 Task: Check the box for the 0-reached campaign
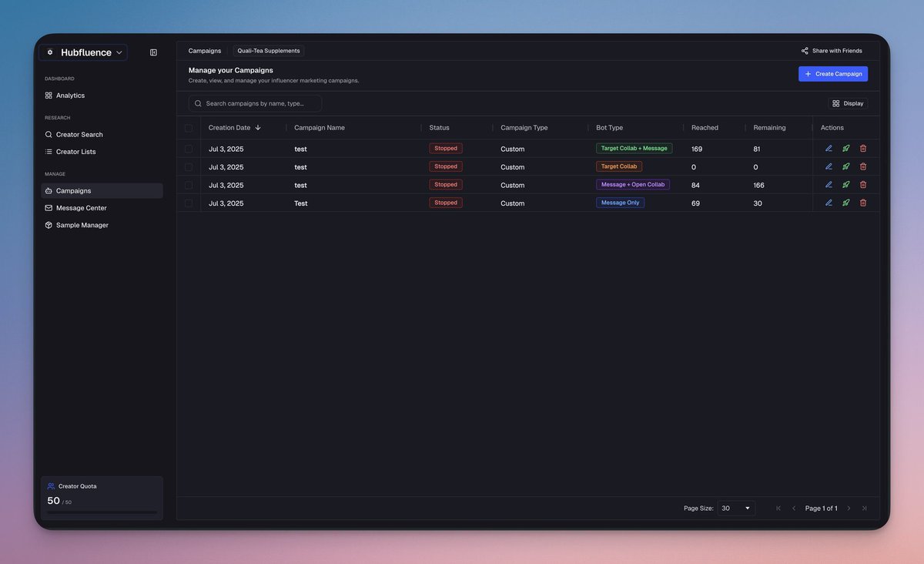(x=189, y=166)
